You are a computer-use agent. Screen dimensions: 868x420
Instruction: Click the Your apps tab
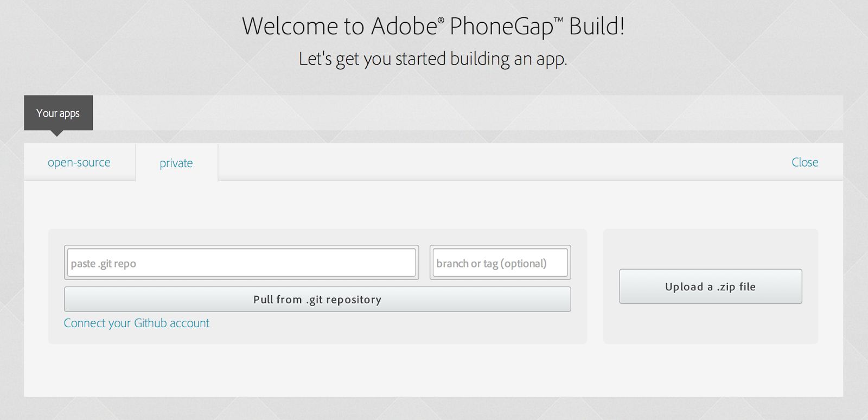pyautogui.click(x=58, y=113)
